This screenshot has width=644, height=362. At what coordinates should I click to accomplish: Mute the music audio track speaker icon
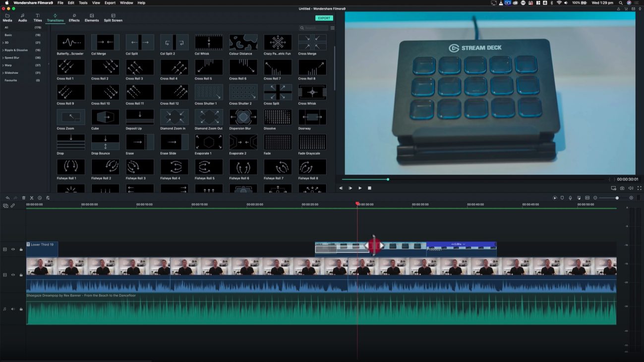(x=13, y=309)
